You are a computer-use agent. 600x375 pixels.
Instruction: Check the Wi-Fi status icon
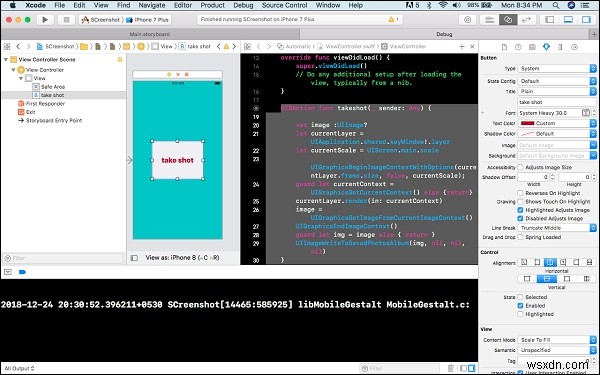pos(443,5)
